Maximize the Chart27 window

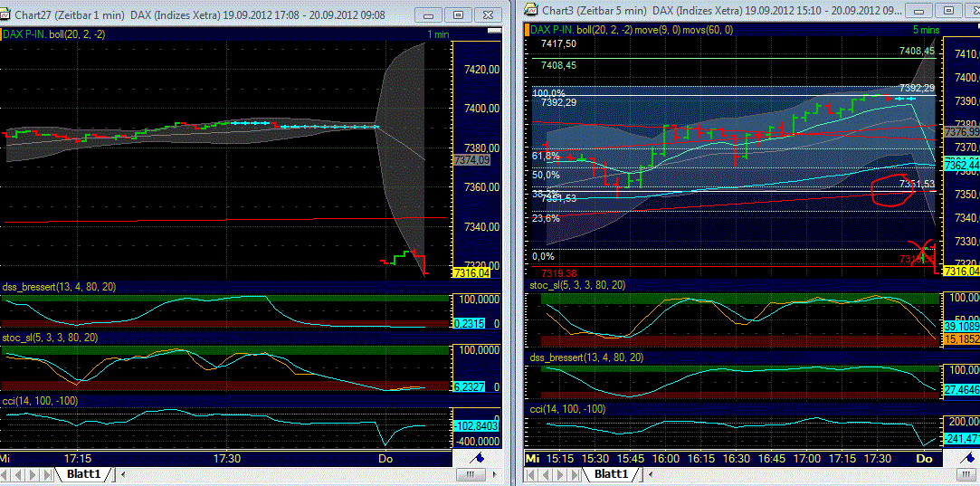coord(458,14)
